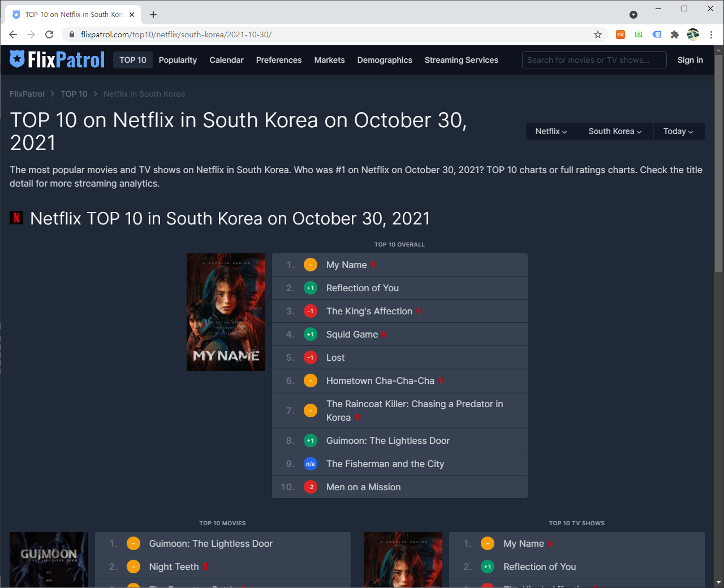Viewport: 724px width, 588px height.
Task: Click the Sign in link
Action: pos(690,60)
